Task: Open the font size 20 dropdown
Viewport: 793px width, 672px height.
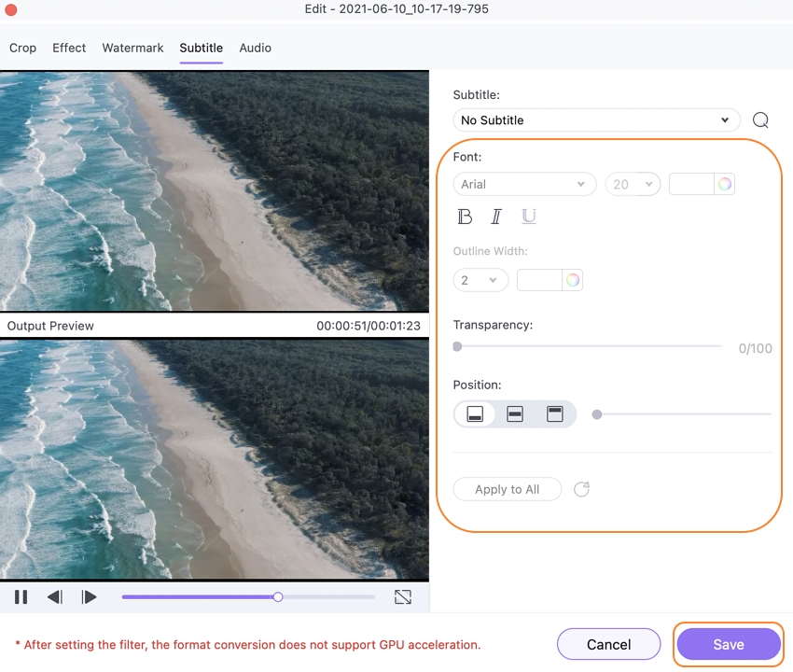Action: (x=633, y=184)
